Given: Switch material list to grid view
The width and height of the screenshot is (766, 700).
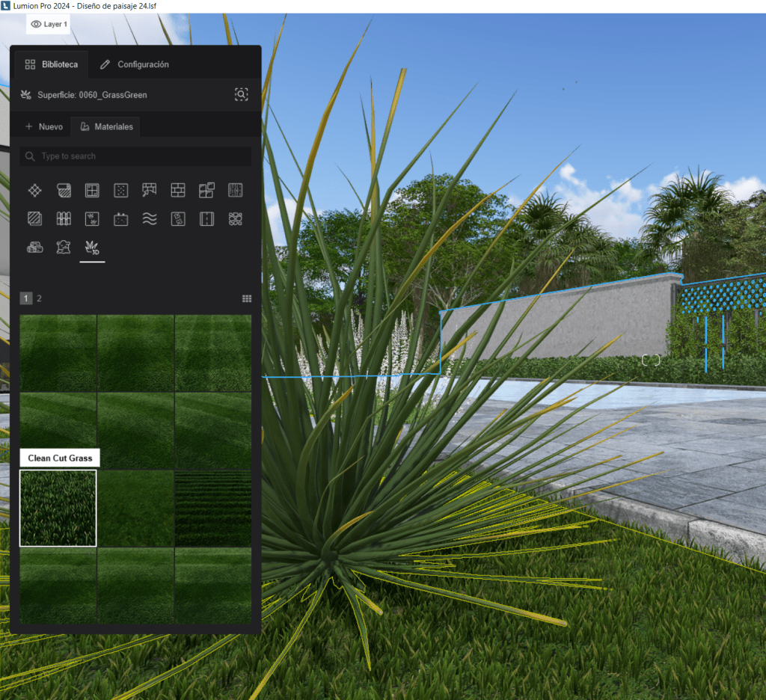Looking at the screenshot, I should [x=247, y=298].
